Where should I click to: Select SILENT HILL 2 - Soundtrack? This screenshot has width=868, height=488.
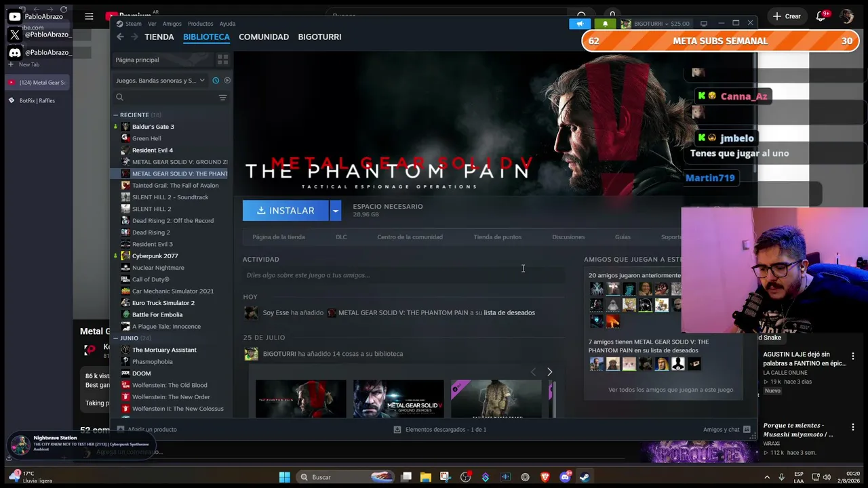(170, 197)
